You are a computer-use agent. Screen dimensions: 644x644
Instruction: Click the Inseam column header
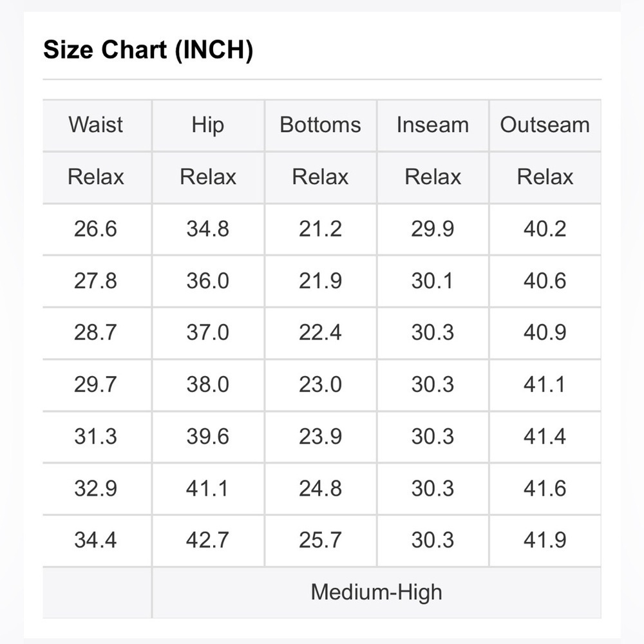click(x=433, y=125)
